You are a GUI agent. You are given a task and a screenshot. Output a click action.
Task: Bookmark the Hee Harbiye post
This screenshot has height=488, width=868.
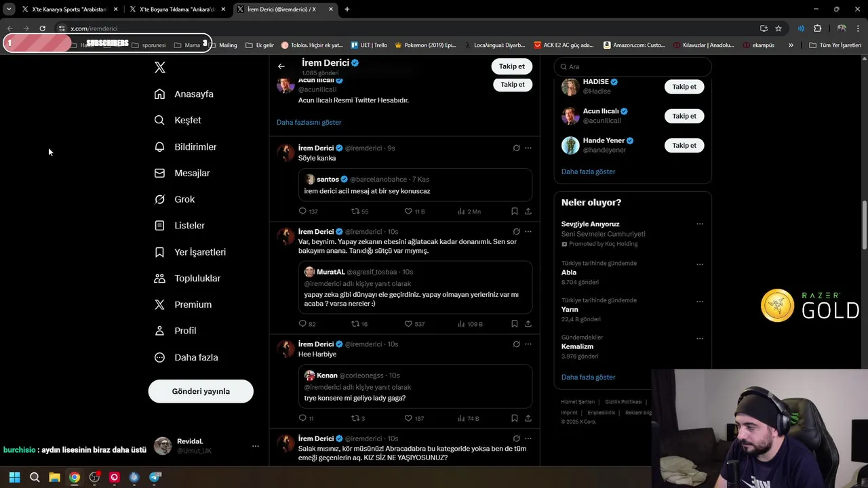[515, 418]
